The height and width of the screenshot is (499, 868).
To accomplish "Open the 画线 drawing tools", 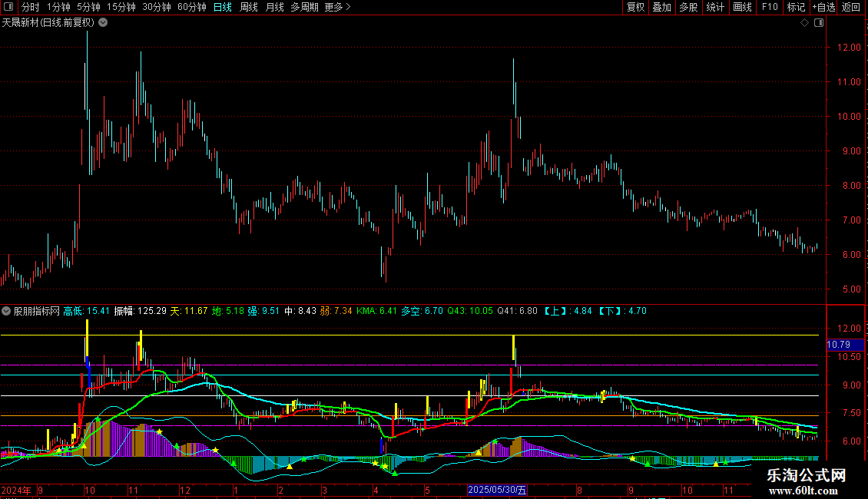I will point(742,8).
